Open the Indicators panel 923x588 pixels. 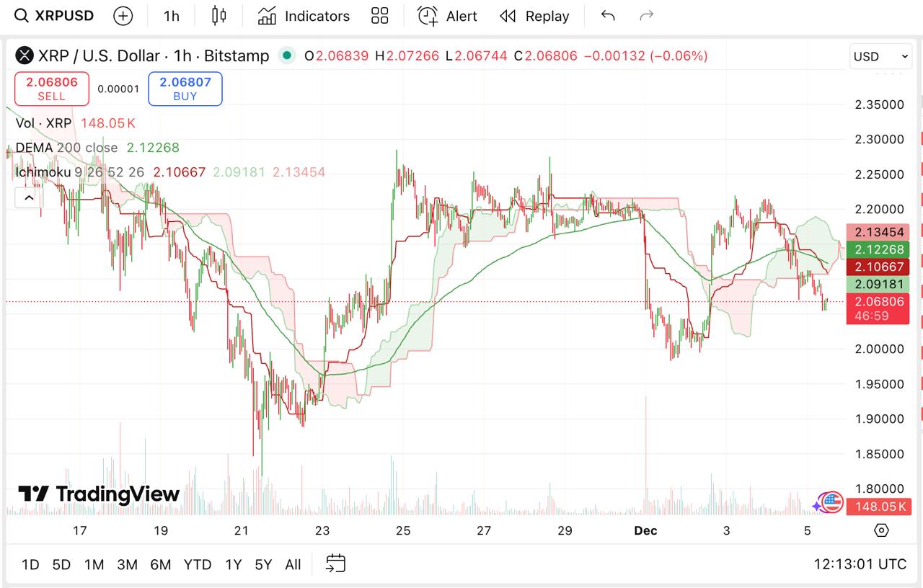pyautogui.click(x=303, y=16)
